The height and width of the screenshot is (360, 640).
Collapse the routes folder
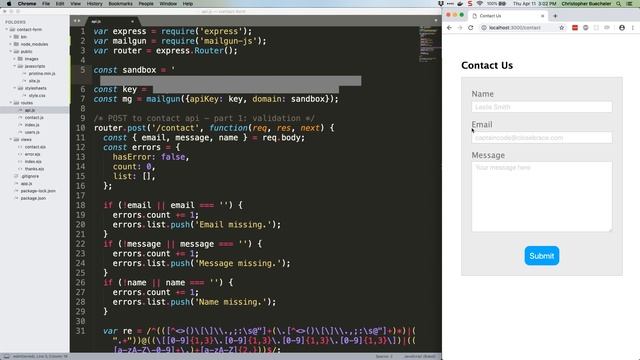click(11, 103)
